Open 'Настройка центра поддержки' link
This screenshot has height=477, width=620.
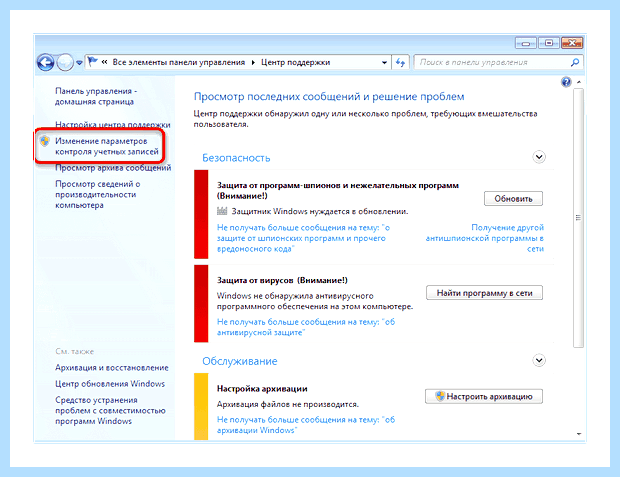tap(113, 125)
